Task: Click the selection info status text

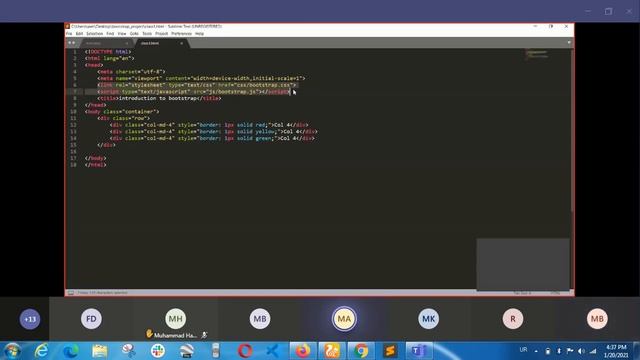Action: 102,293
